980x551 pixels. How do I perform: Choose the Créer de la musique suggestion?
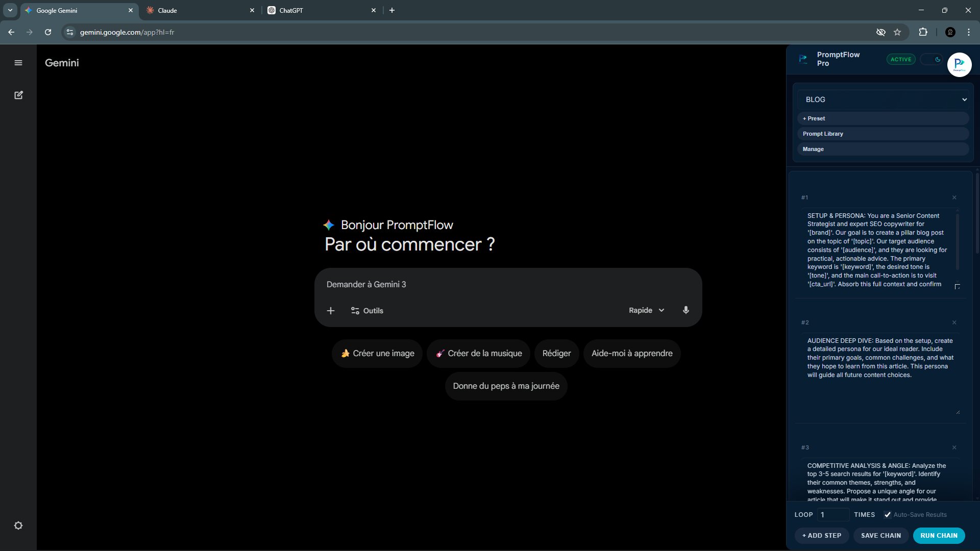pyautogui.click(x=478, y=354)
